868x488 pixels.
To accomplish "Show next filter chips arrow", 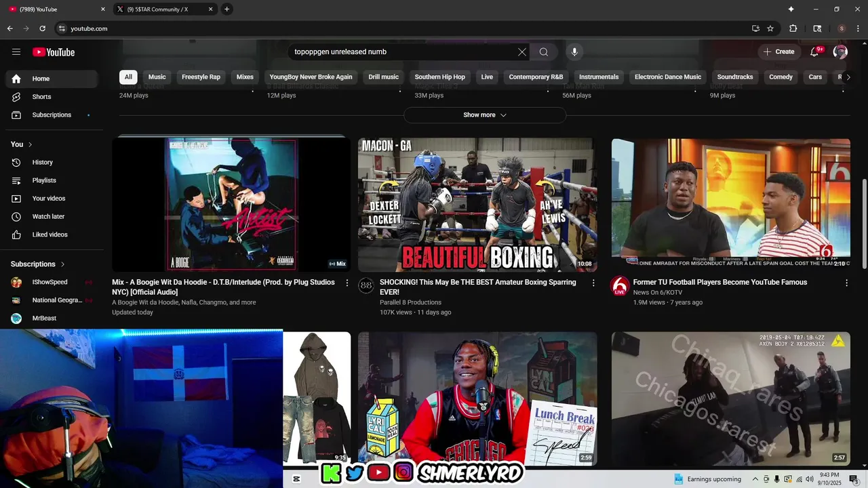I will [848, 77].
